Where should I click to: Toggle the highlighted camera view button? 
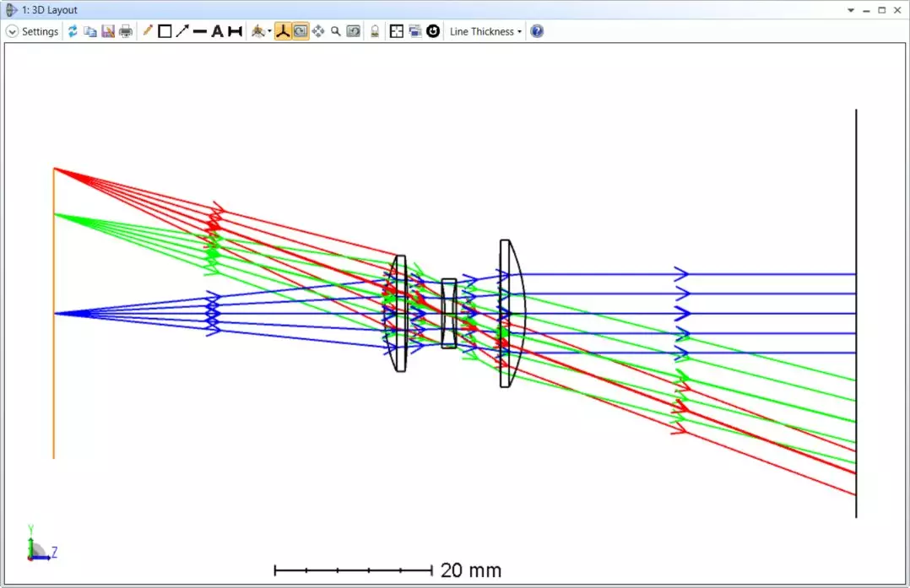(301, 31)
